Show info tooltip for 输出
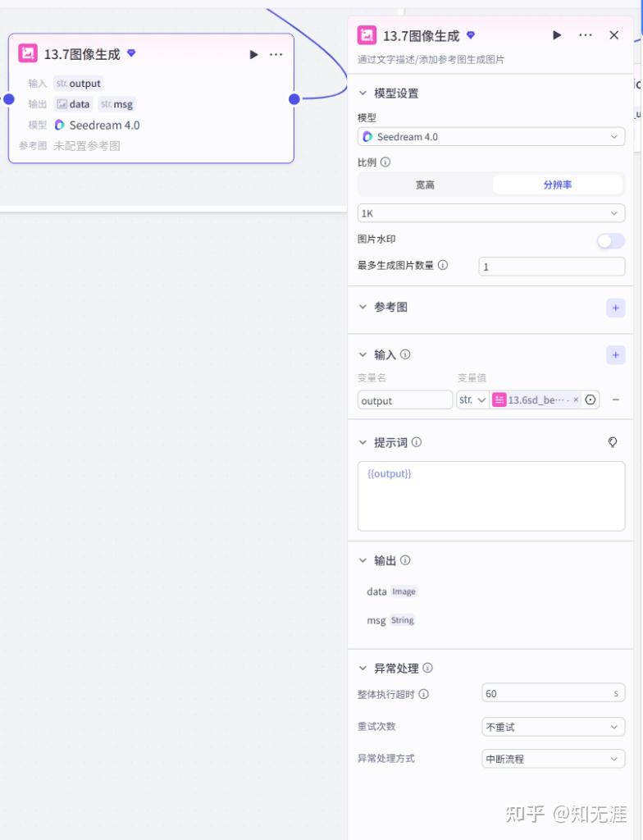The height and width of the screenshot is (840, 643). point(405,559)
